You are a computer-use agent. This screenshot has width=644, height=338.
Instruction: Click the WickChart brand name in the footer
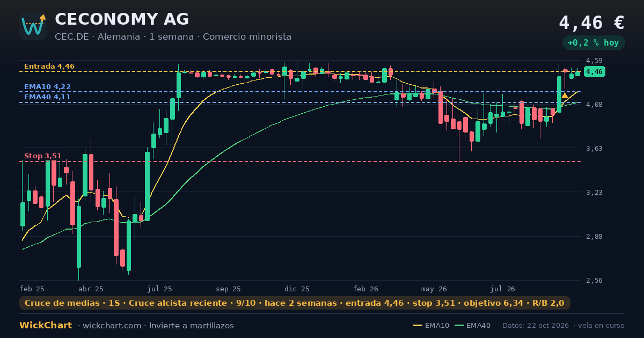click(46, 326)
